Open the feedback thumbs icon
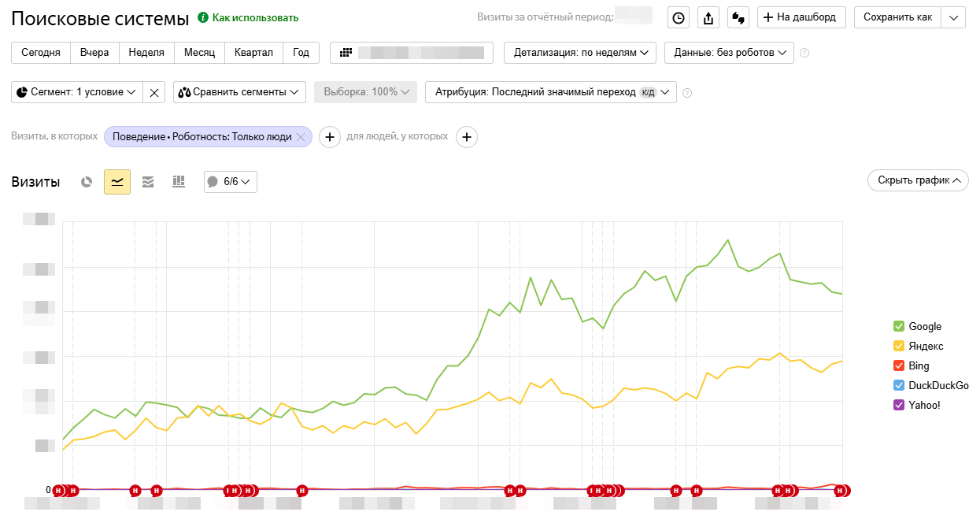 738,17
